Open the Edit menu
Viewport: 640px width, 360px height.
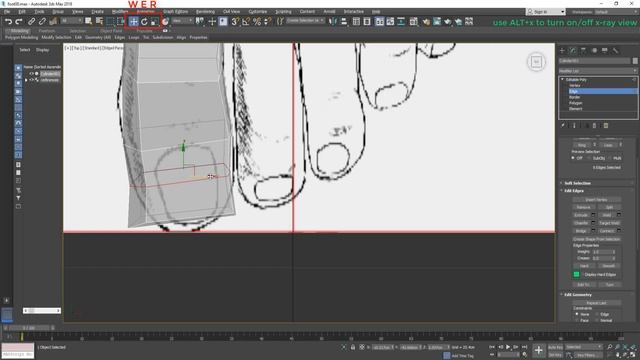[22, 11]
